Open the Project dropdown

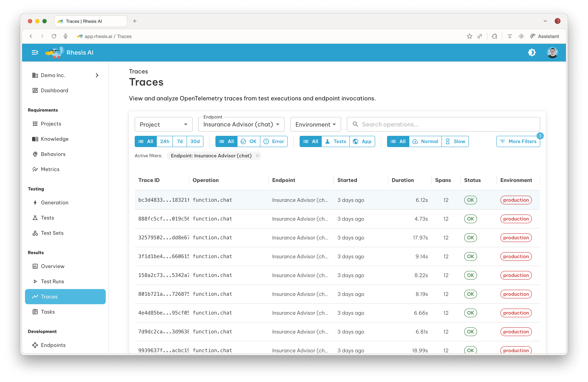point(163,124)
